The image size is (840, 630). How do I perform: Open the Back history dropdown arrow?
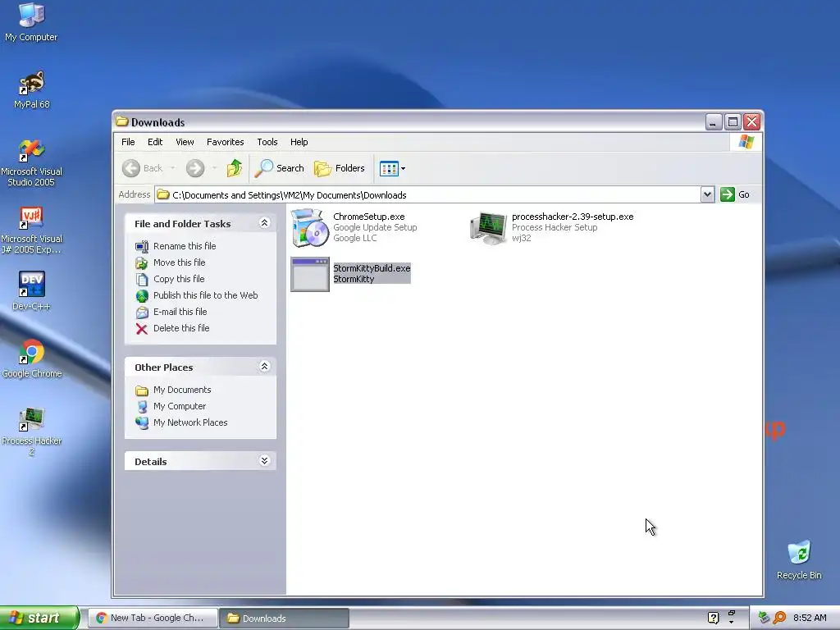tap(172, 168)
